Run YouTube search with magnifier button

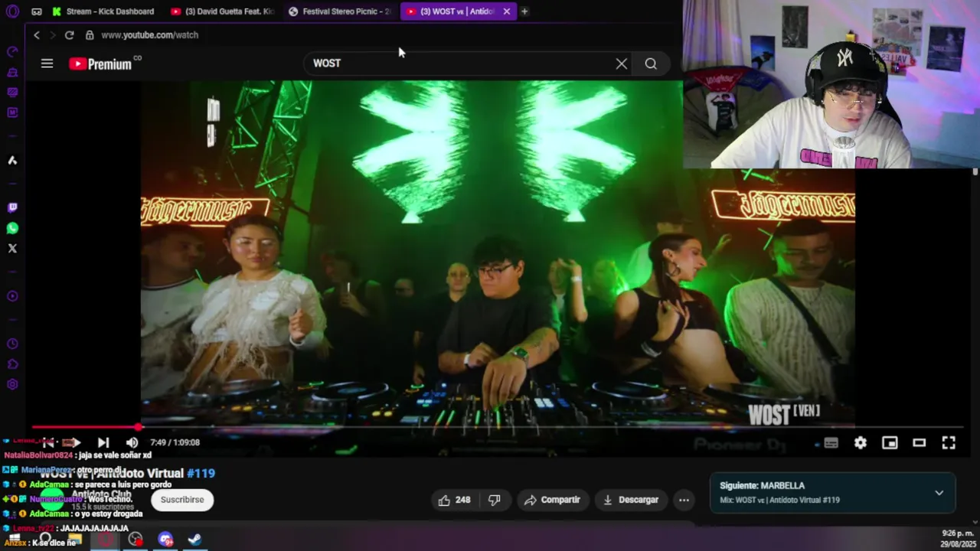pos(651,64)
